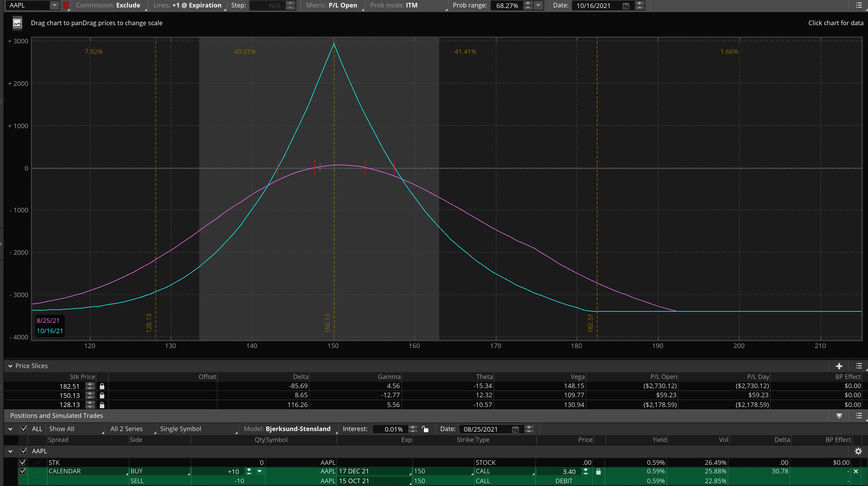Open the CALENDAR quantity dropdown arrow
This screenshot has width=868, height=486.
click(259, 471)
